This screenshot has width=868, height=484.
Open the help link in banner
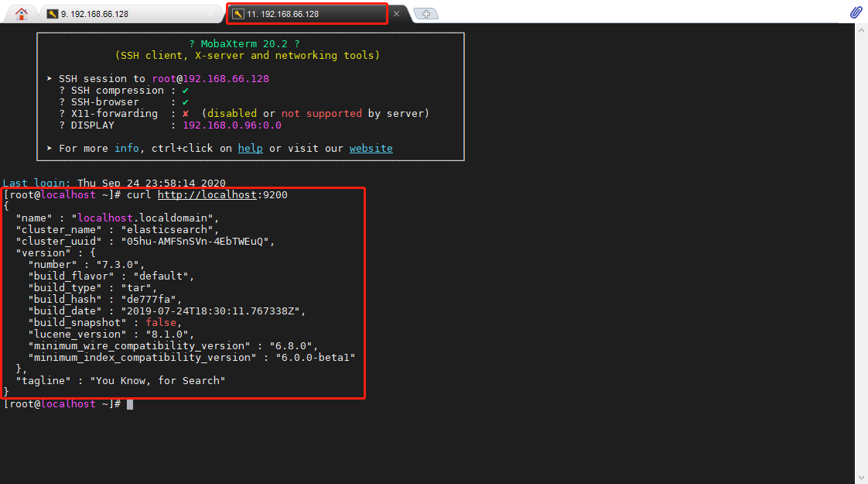pyautogui.click(x=250, y=148)
